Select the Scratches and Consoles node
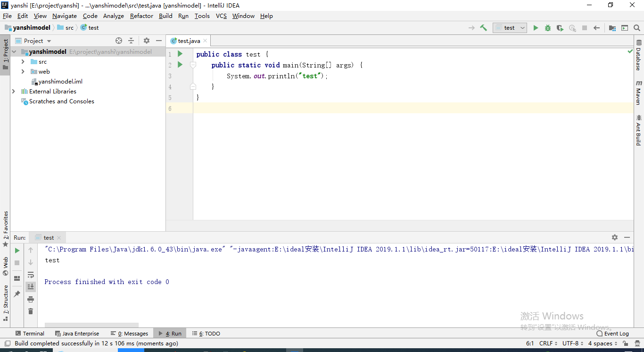 [x=58, y=101]
